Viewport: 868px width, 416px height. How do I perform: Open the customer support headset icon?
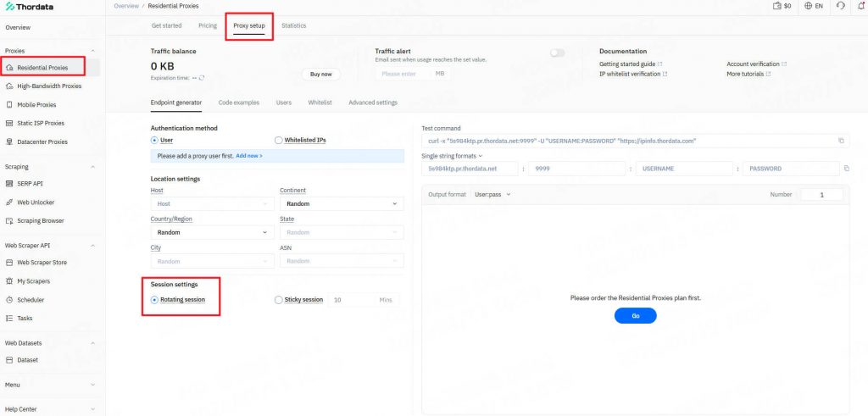[x=840, y=6]
